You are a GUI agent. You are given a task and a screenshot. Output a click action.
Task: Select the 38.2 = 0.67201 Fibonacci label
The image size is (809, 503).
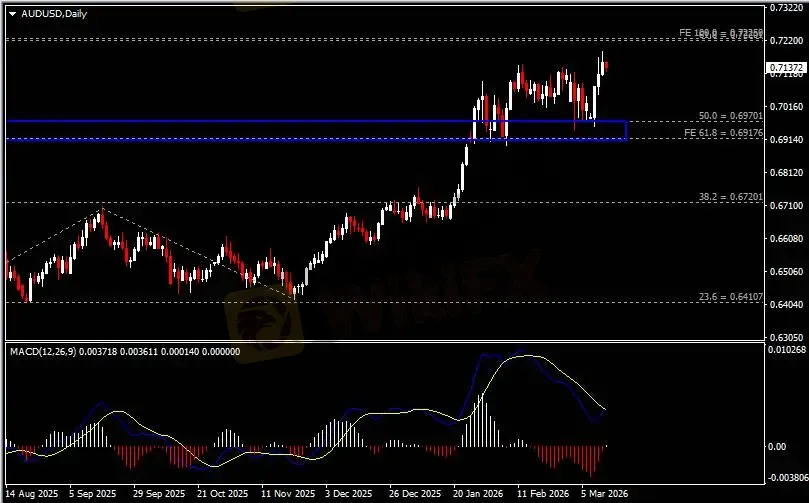pos(731,197)
